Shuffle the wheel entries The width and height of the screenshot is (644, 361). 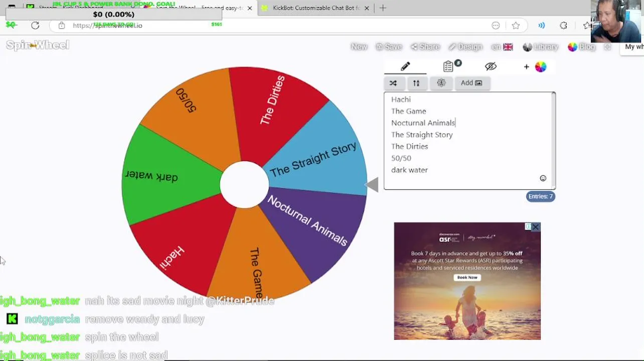point(393,83)
